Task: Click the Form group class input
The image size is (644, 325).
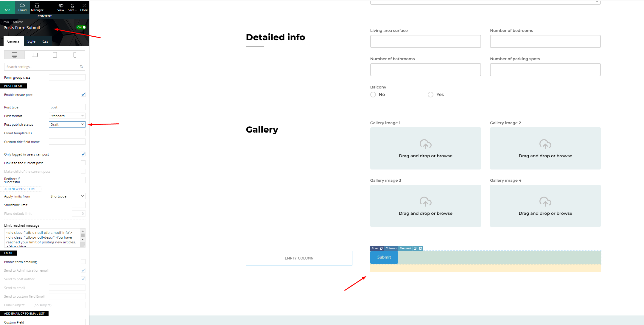Action: tap(67, 77)
